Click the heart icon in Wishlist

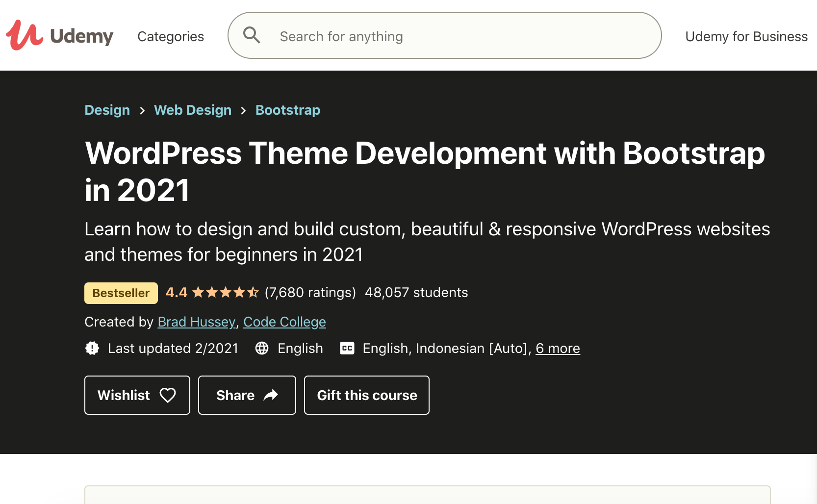[168, 395]
